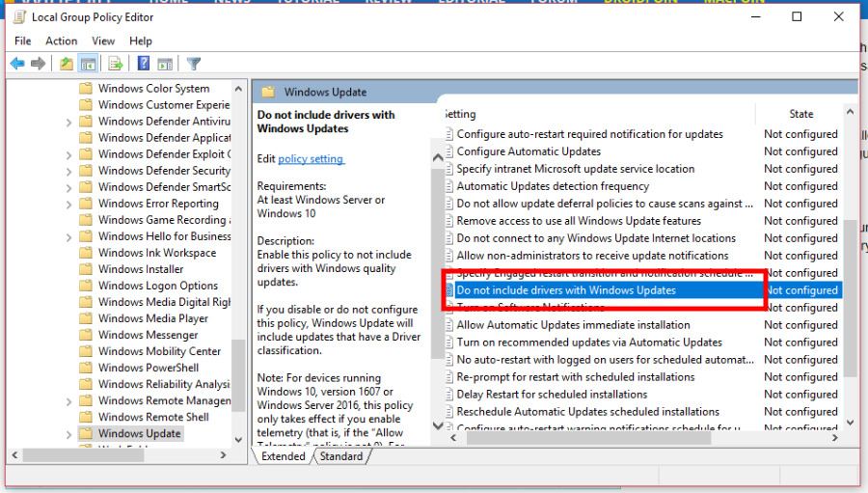Click tree pane scroll-right arrow

(223, 454)
